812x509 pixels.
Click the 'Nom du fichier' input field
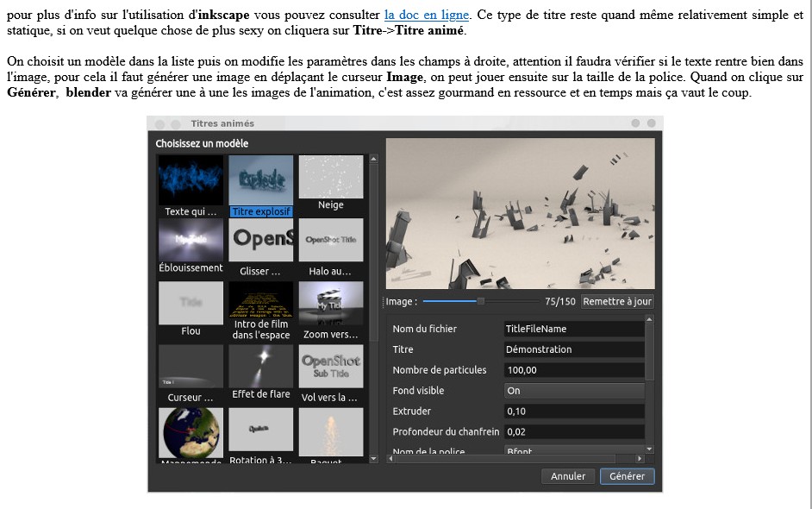[x=574, y=329]
